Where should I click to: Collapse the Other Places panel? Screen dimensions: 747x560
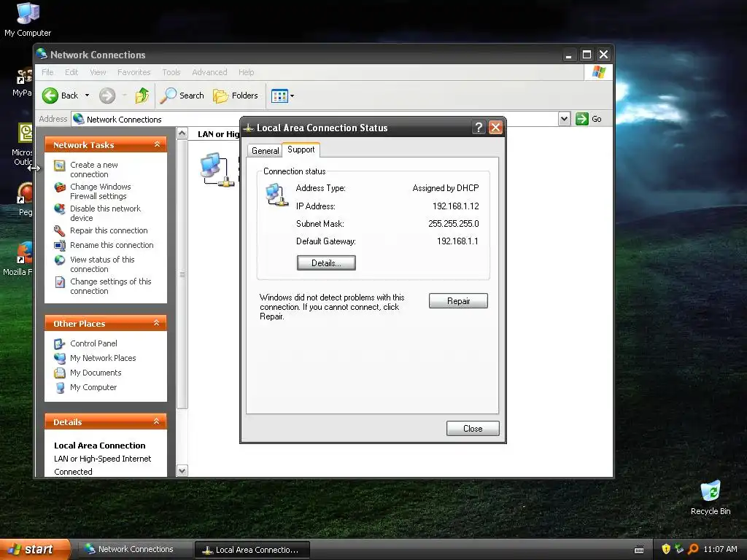[x=156, y=323]
